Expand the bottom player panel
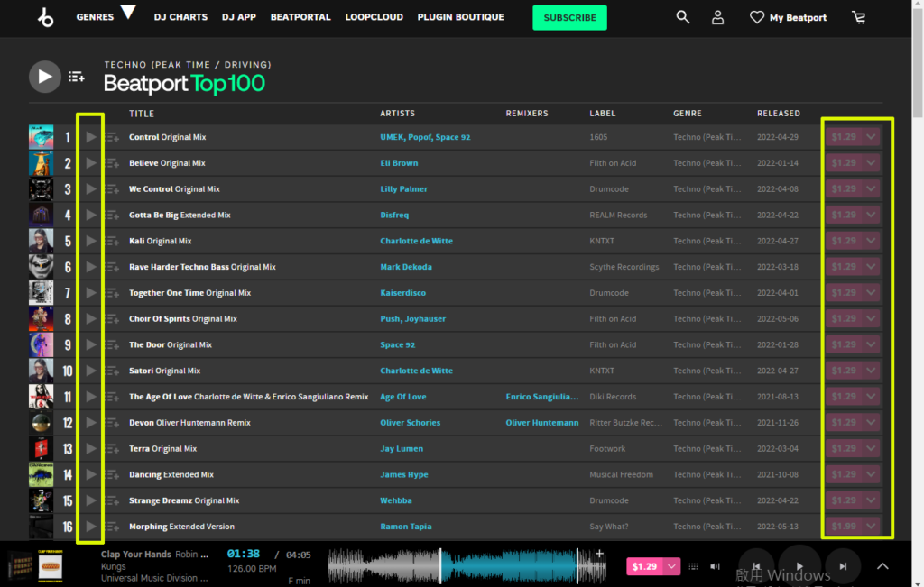Viewport: 924px width, 587px height. tap(882, 566)
